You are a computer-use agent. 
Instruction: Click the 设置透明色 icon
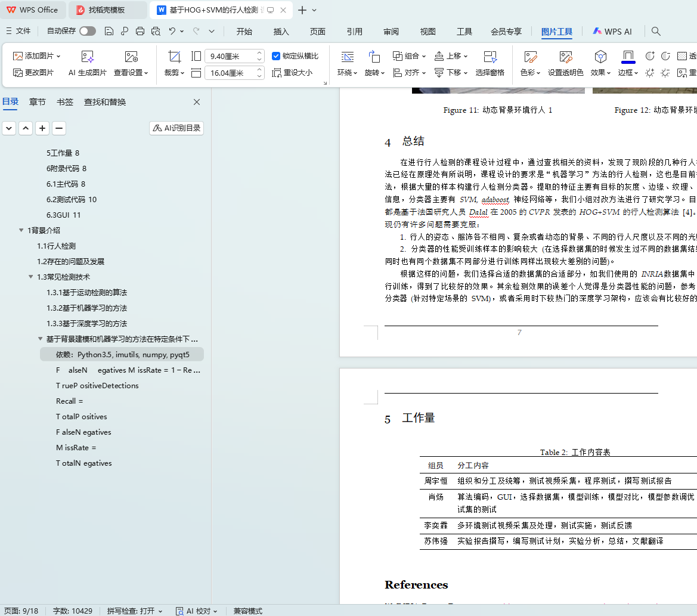pos(565,57)
